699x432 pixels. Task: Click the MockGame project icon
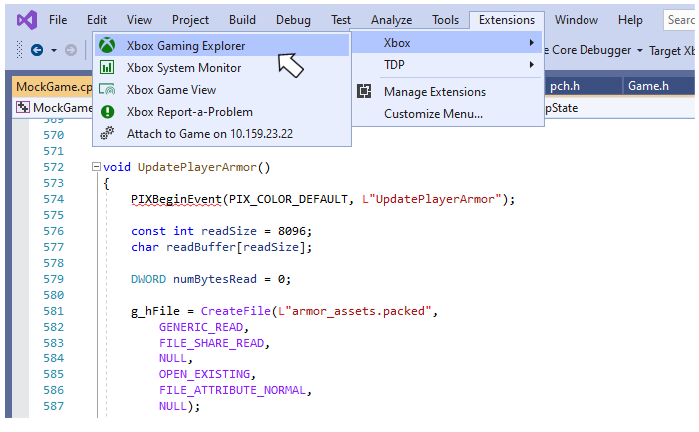(x=23, y=107)
